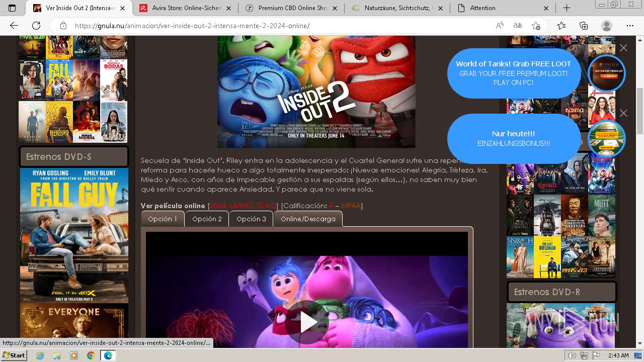Open the Terracotta Warriors poster thumbnail
The height and width of the screenshot is (362, 644).
[x=574, y=215]
